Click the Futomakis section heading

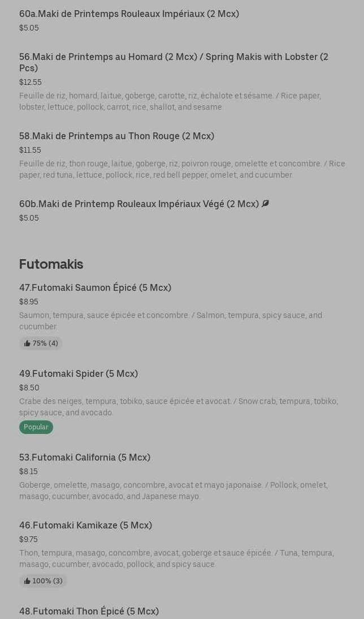[51, 264]
